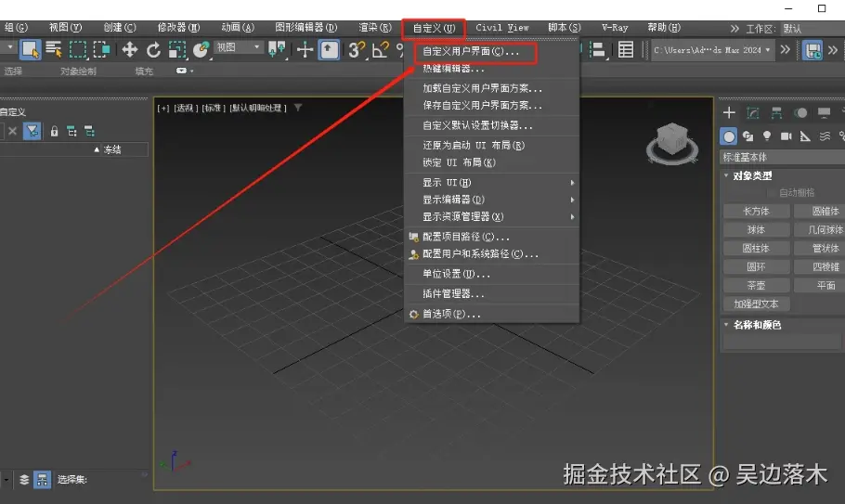The image size is (845, 504).
Task: Select the Shapes category icon
Action: pyautogui.click(x=748, y=136)
